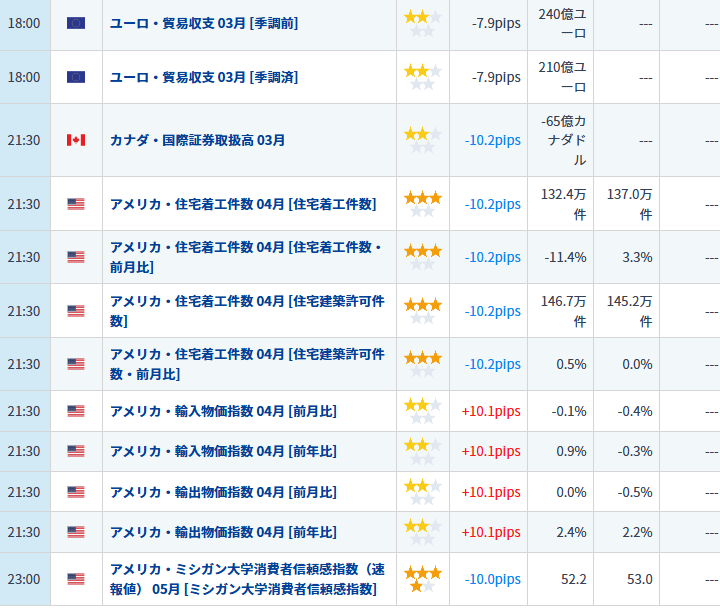Open アメリカ・輸入物価指数 04月 [前年比] link
Image resolution: width=720 pixels, height=614 pixels.
tap(223, 451)
